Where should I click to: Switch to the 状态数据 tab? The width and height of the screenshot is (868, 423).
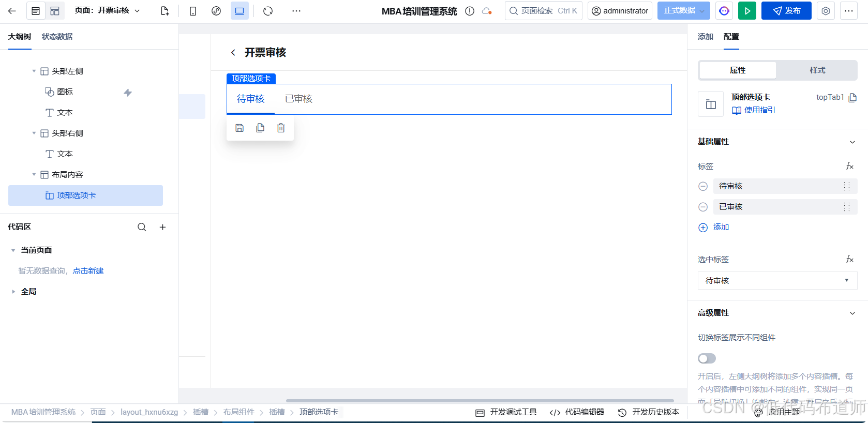57,37
